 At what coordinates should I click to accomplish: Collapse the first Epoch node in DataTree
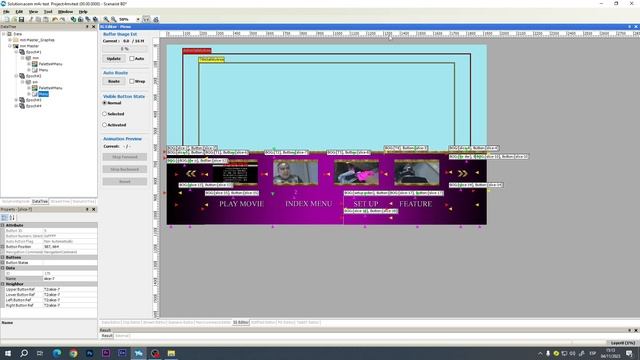(x=16, y=52)
